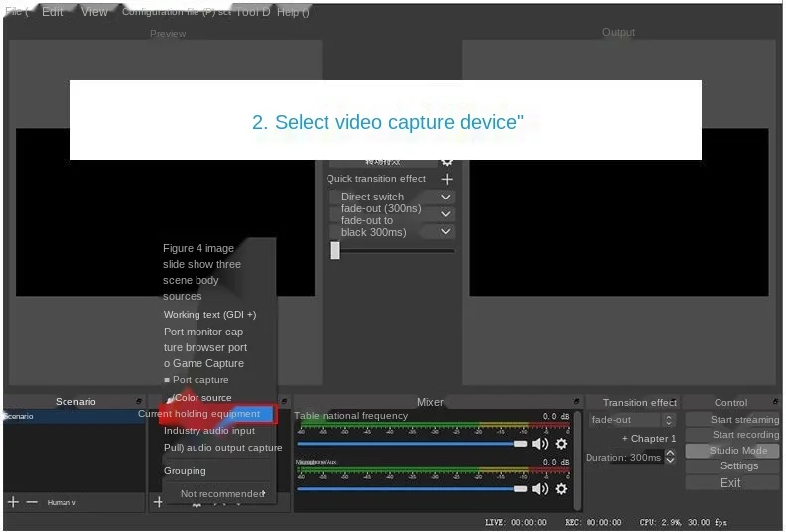Open Settings from Control panel
The image size is (786, 532).
tap(732, 465)
